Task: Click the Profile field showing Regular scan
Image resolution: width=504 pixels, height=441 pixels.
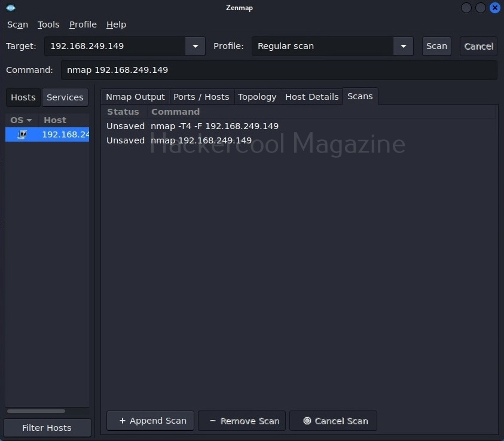Action: (x=323, y=46)
